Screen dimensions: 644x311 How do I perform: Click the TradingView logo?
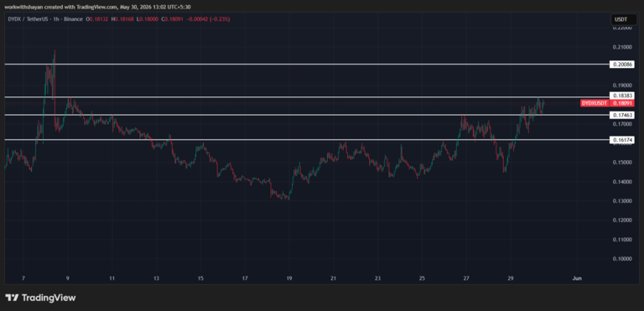(x=40, y=298)
